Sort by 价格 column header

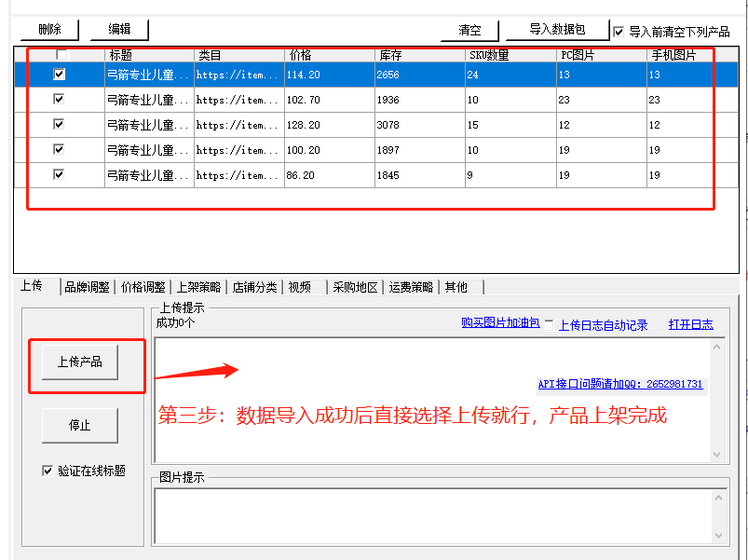click(330, 55)
